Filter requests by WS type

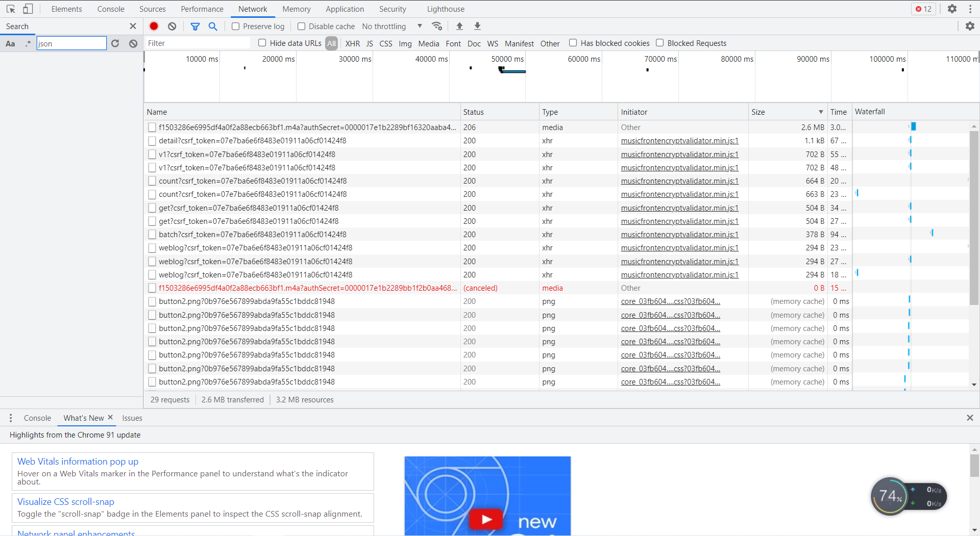click(493, 43)
